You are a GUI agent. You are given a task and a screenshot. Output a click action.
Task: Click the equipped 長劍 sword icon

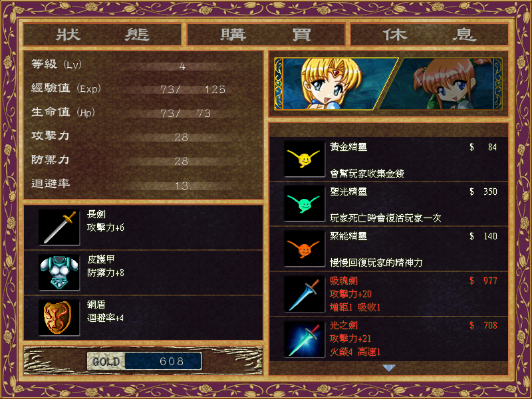click(59, 227)
